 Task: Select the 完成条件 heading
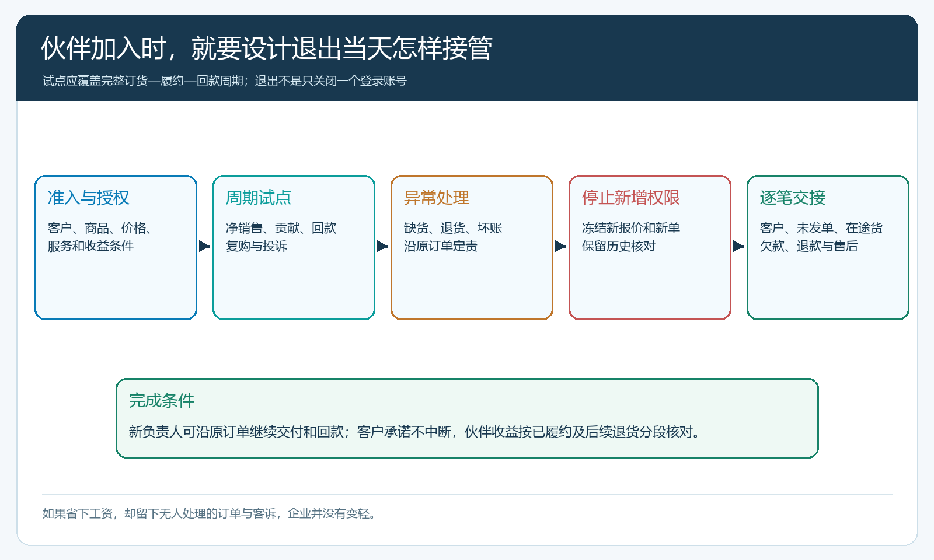[162, 401]
